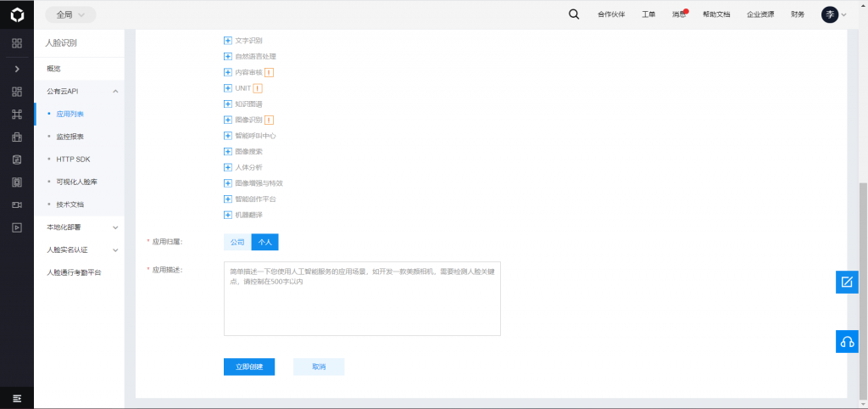Expand 图像增强与特效 with plus icon
Viewport: 868px width, 409px height.
point(227,183)
